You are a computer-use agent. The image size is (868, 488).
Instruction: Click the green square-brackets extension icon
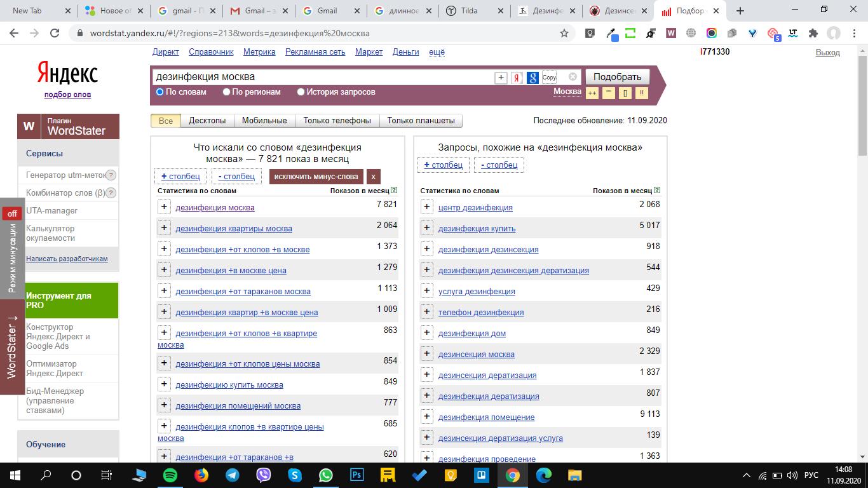click(630, 33)
